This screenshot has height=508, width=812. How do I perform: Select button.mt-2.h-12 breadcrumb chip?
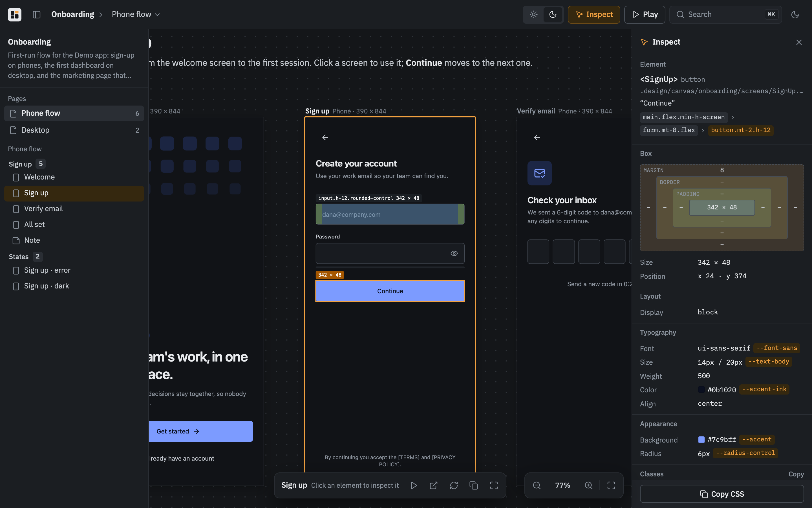[741, 130]
